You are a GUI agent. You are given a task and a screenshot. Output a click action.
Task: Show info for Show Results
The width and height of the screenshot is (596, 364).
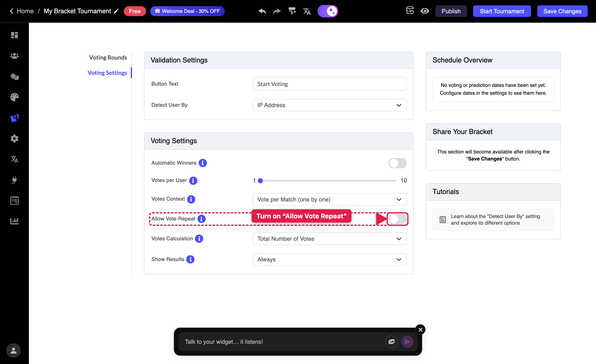pyautogui.click(x=190, y=259)
